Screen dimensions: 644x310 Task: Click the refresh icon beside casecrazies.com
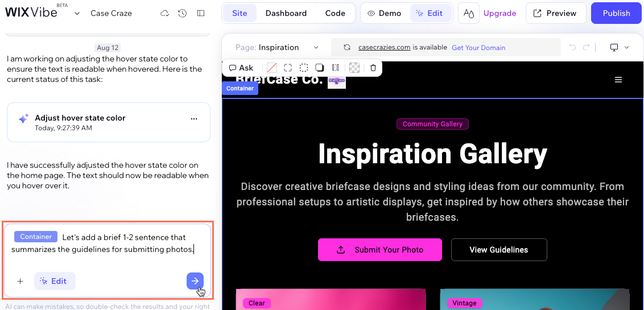(346, 48)
